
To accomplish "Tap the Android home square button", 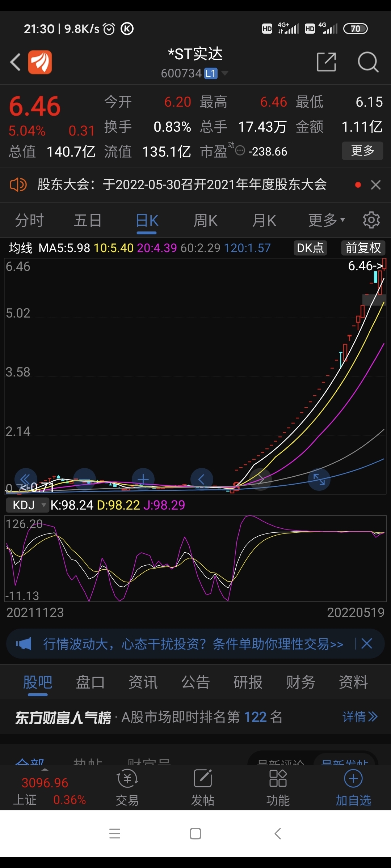I will [195, 833].
